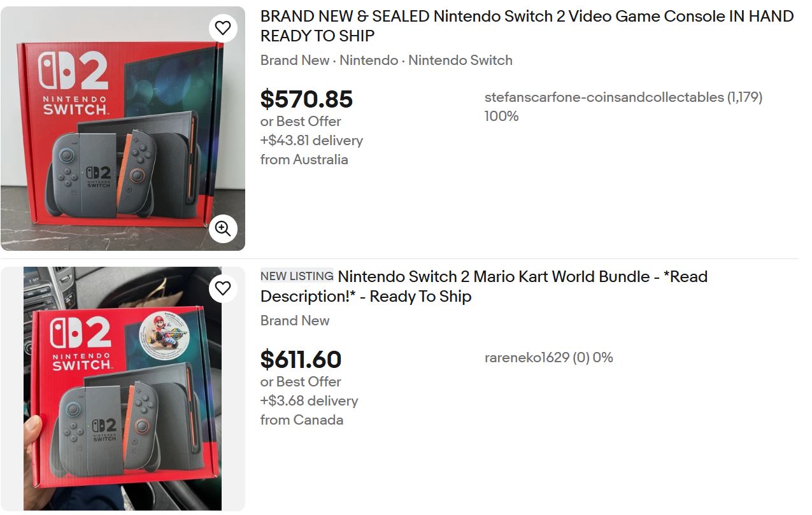
Task: Click the +$43.81 delivery text
Action: (311, 141)
